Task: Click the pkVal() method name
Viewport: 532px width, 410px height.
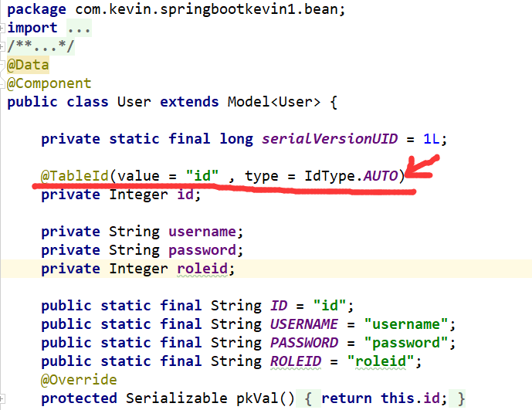Action: click(x=266, y=398)
